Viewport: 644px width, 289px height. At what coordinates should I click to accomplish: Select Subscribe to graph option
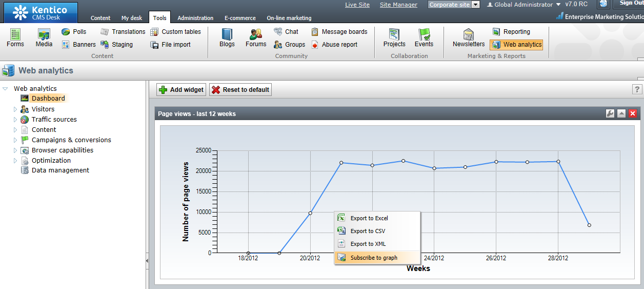374,258
